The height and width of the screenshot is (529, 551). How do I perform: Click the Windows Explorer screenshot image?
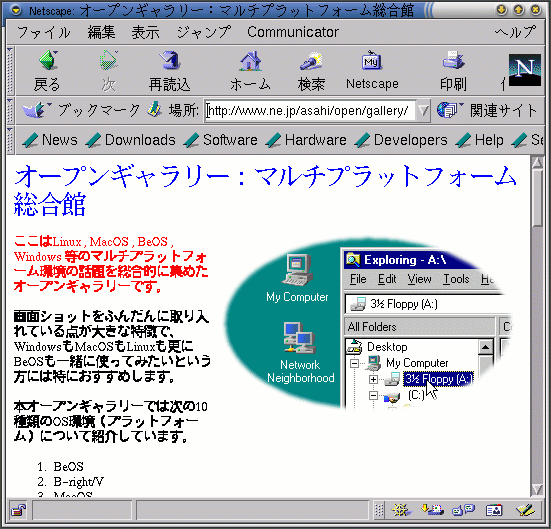[x=367, y=324]
